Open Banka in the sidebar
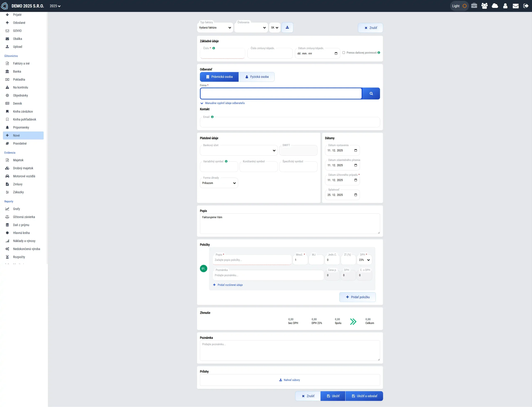The width and height of the screenshot is (532, 407). tap(17, 71)
